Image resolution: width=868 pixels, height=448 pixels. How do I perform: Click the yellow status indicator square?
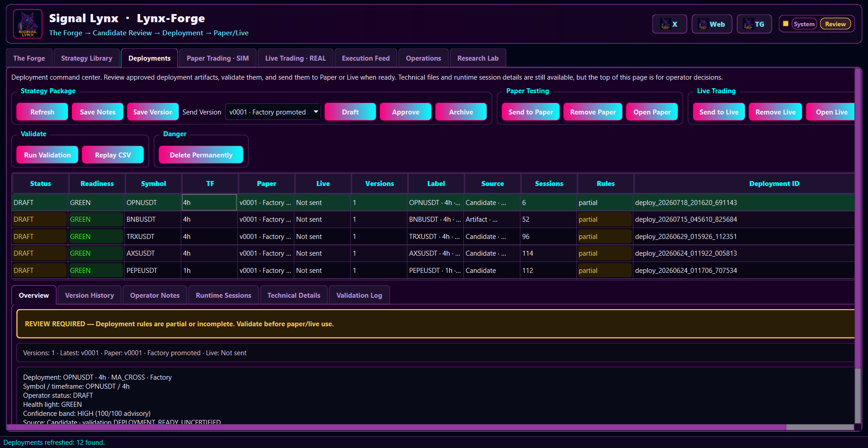(786, 24)
